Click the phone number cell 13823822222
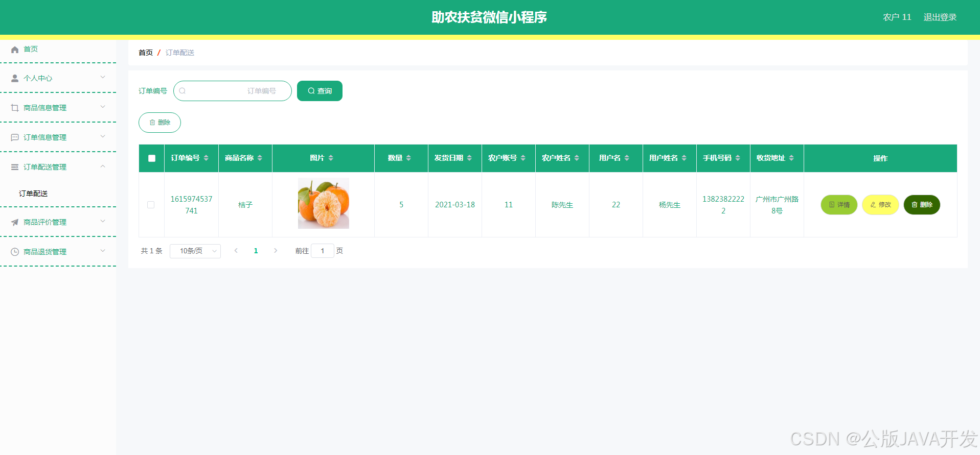 pyautogui.click(x=723, y=205)
